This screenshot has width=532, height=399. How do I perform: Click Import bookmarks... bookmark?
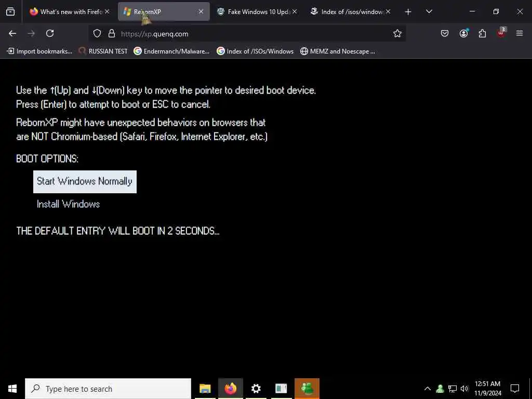click(x=39, y=51)
